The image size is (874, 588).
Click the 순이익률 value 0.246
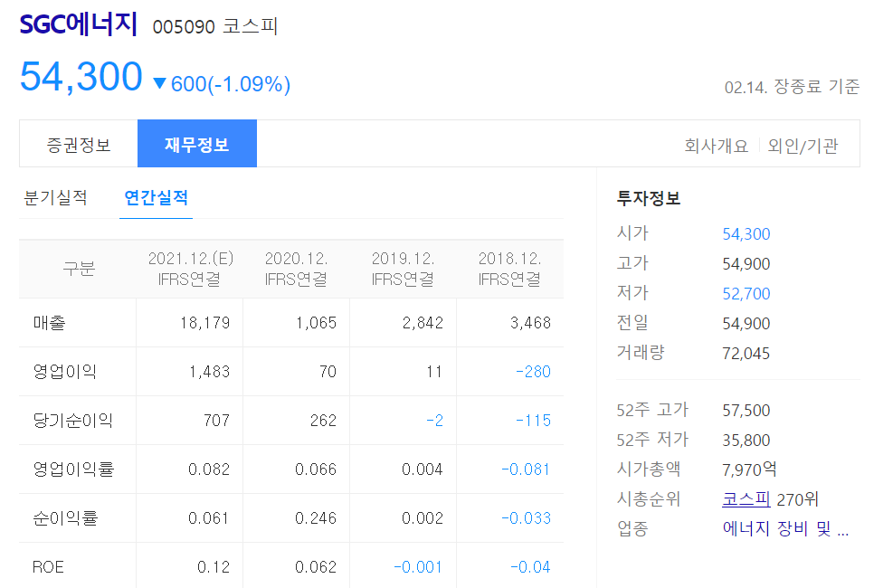pyautogui.click(x=316, y=518)
